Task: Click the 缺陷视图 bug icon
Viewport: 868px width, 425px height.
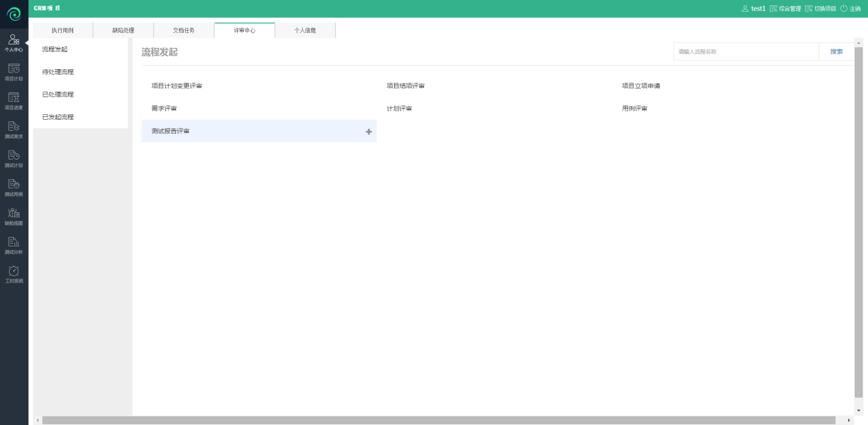Action: pyautogui.click(x=14, y=216)
